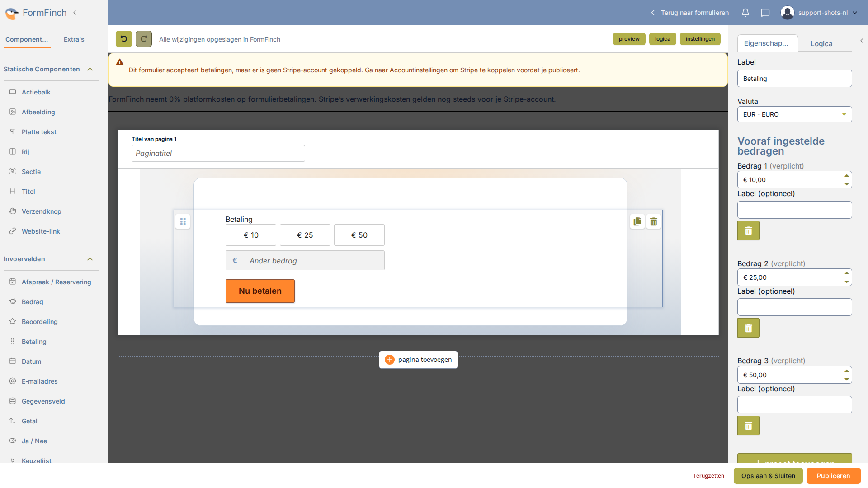Click the Paginatitel input field
The width and height of the screenshot is (868, 488).
point(218,153)
